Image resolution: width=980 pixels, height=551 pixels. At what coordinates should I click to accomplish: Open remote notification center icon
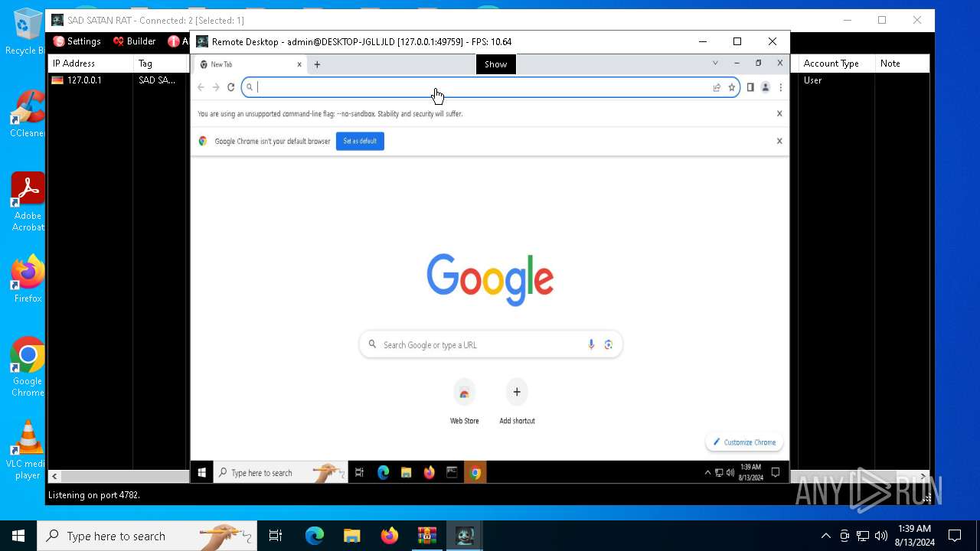click(776, 473)
